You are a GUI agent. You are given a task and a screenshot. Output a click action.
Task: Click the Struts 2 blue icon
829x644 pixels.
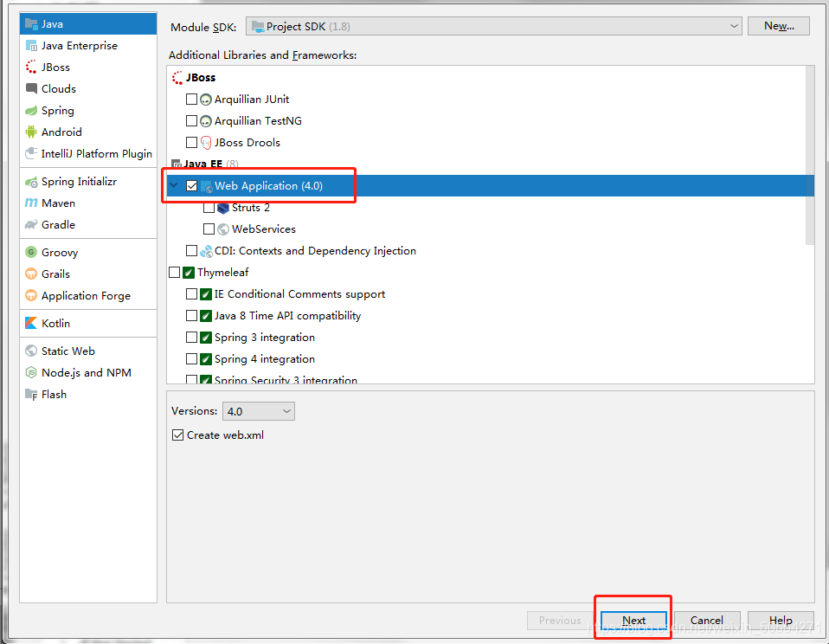pos(223,208)
